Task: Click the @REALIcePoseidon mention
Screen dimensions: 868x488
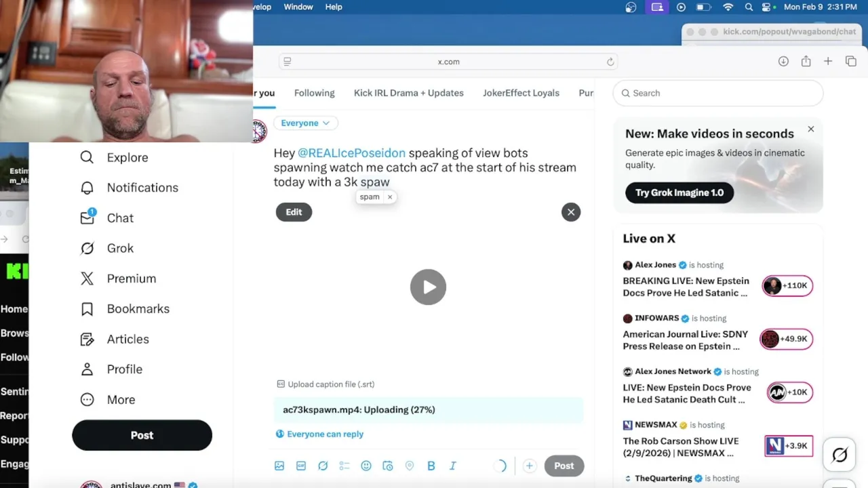Action: (351, 153)
